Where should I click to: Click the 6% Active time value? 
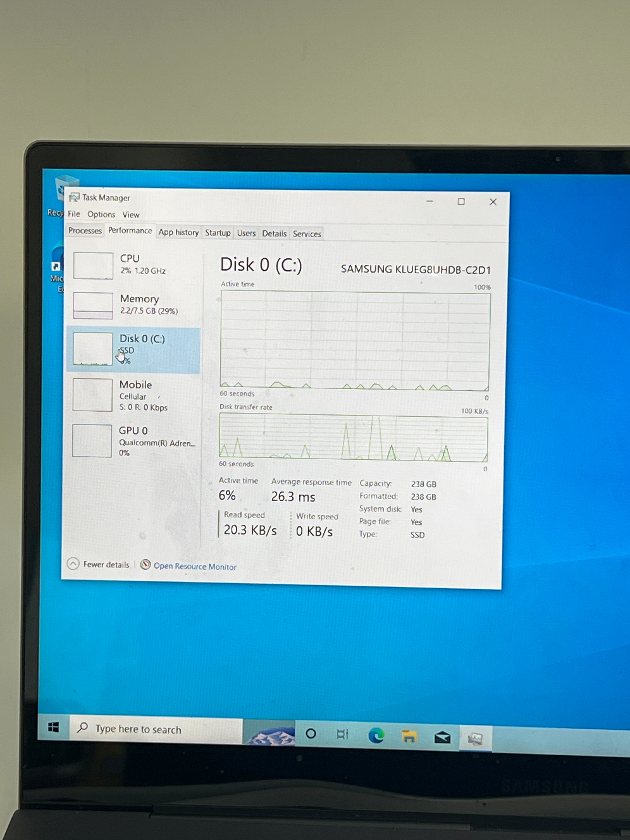point(227,495)
